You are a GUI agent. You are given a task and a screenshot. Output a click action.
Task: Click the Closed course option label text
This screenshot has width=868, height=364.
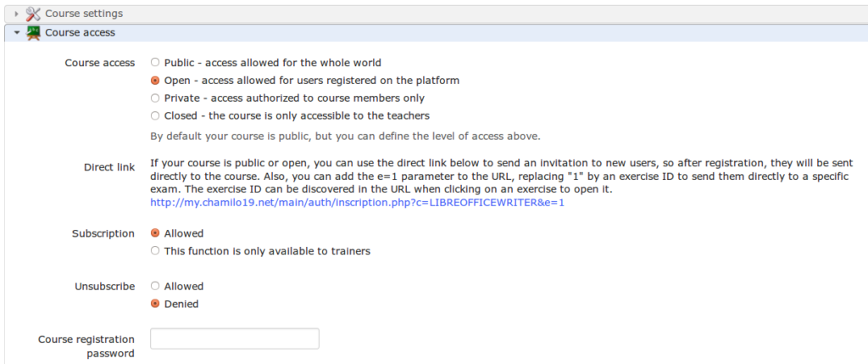pos(297,115)
